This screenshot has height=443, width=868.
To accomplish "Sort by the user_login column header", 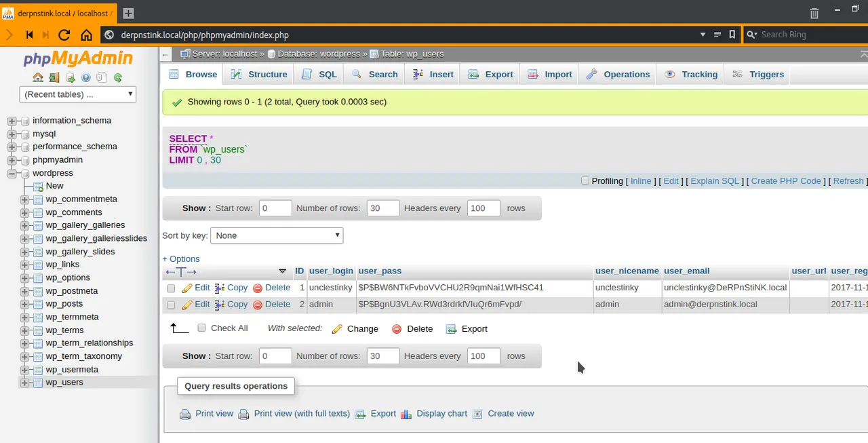I will [x=331, y=271].
